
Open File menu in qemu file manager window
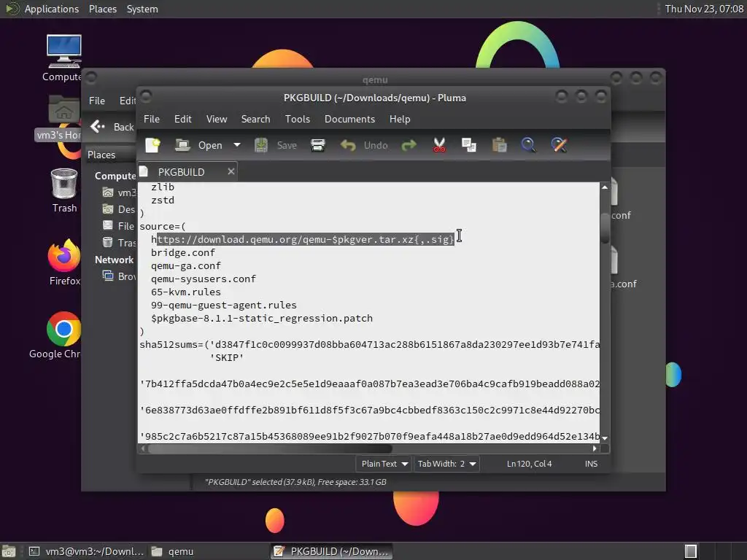click(x=97, y=101)
